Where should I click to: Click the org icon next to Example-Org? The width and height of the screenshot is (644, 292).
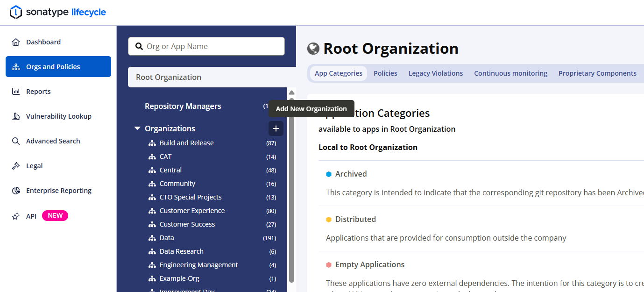coord(152,278)
